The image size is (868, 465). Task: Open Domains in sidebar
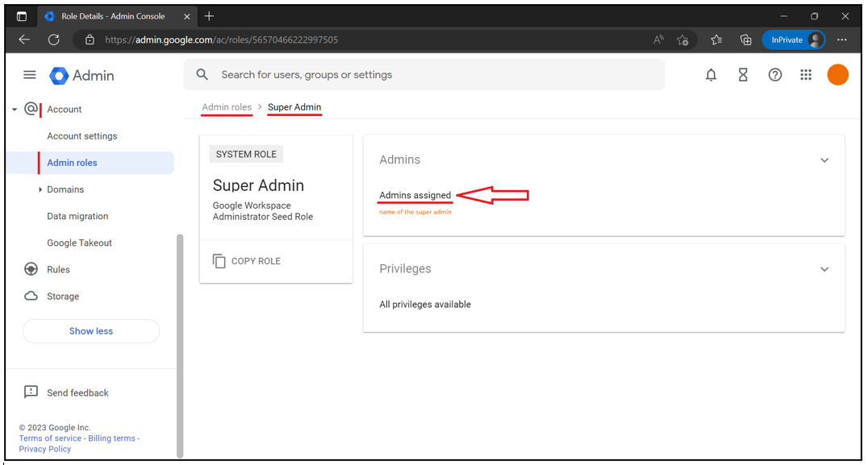pos(65,189)
